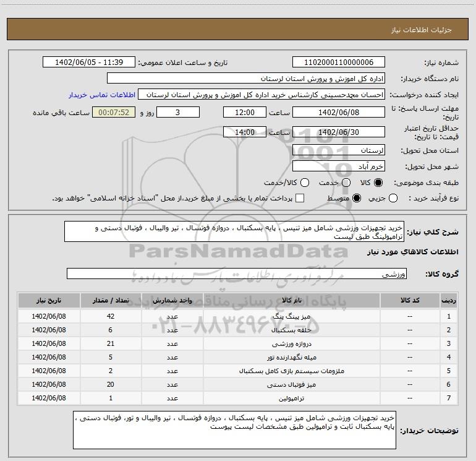Click quantity 42 in ping pong table row
The height and width of the screenshot is (461, 476).
[111, 316]
